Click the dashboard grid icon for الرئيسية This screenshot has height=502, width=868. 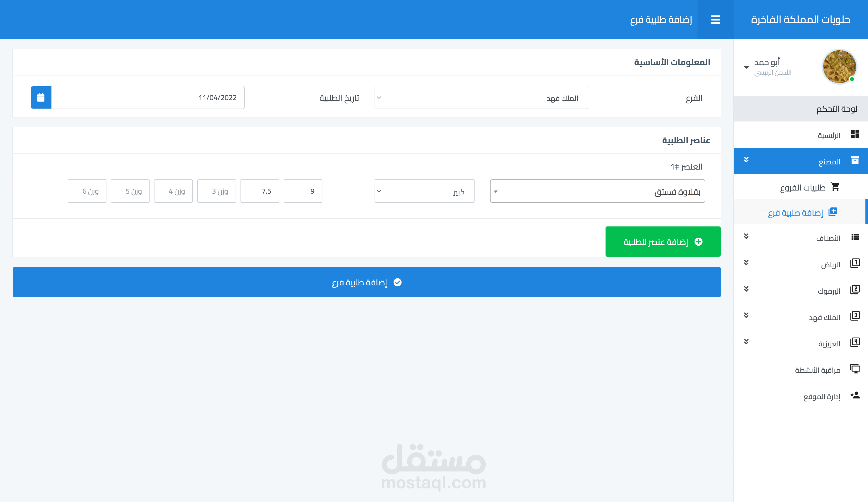(855, 134)
